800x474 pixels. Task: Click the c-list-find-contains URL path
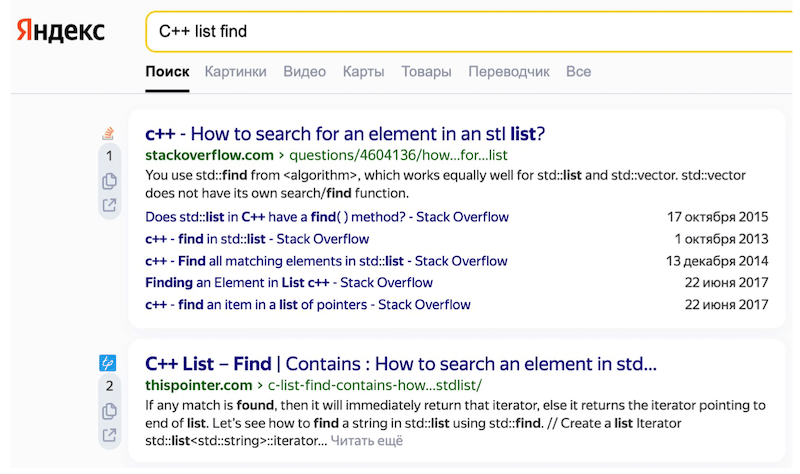(x=374, y=385)
